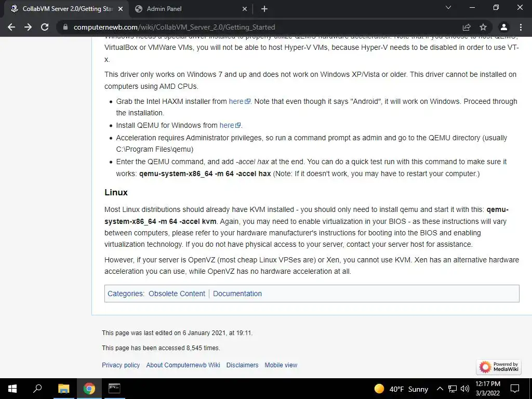Open a new browser tab
Image resolution: width=532 pixels, height=399 pixels.
[264, 9]
